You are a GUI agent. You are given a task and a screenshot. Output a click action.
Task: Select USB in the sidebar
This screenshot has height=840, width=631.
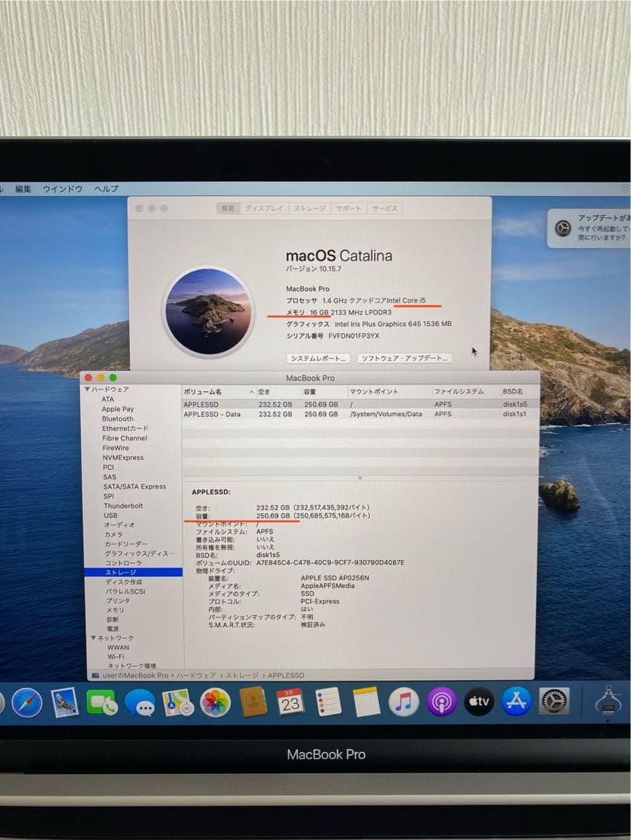click(x=110, y=516)
